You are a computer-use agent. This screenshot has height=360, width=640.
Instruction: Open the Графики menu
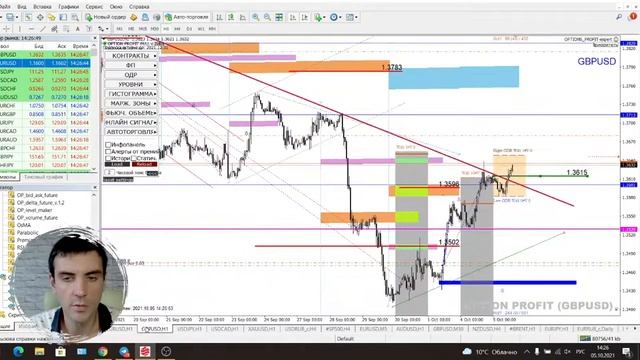click(68, 7)
